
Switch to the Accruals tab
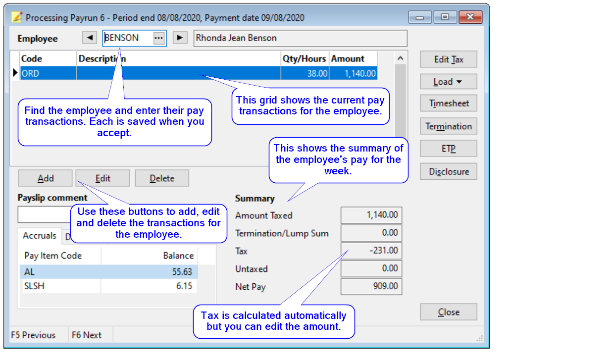click(x=39, y=236)
